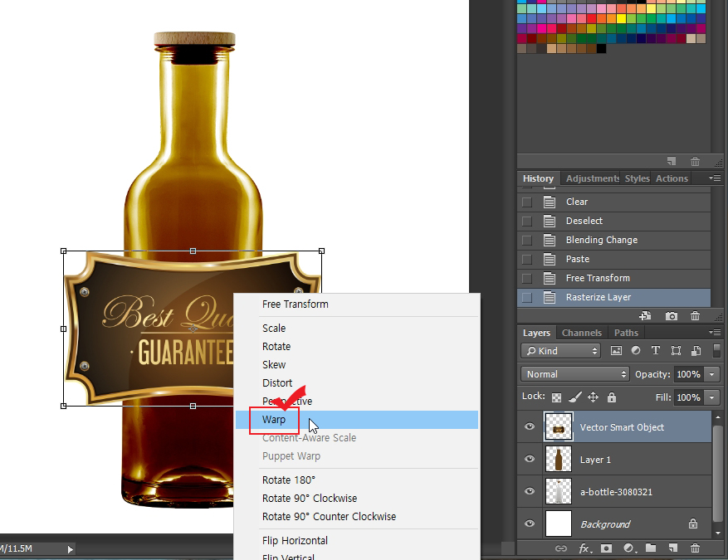This screenshot has height=560, width=728.
Task: Enable lock all padlock icon
Action: (x=612, y=397)
